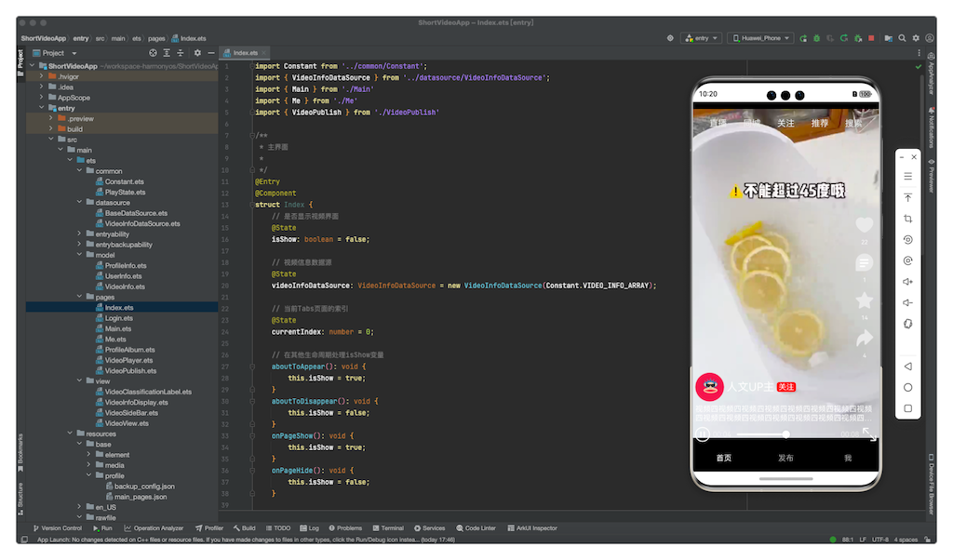Open the entry run configuration dropdown

click(x=702, y=38)
